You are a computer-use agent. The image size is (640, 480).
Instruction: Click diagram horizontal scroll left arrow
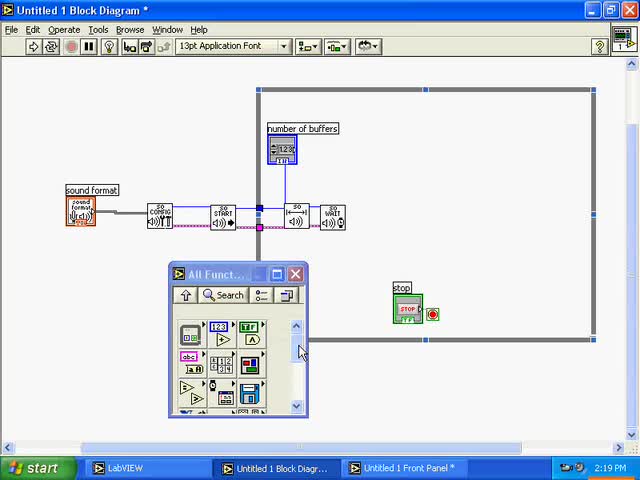click(8, 448)
